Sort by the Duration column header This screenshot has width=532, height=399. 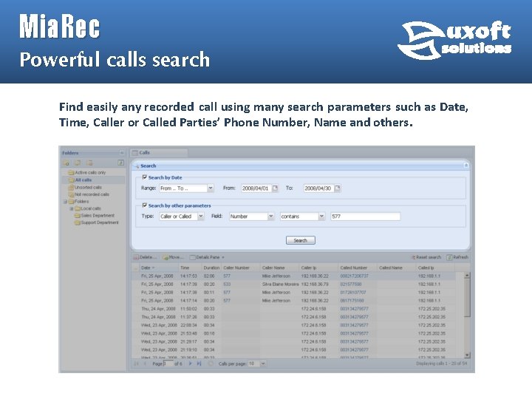tap(211, 267)
